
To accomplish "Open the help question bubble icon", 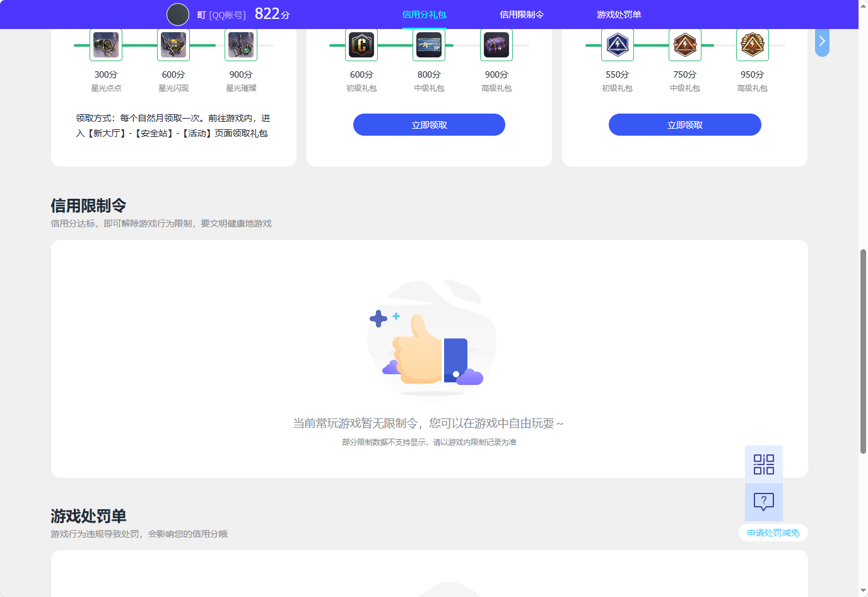I will pos(764,502).
